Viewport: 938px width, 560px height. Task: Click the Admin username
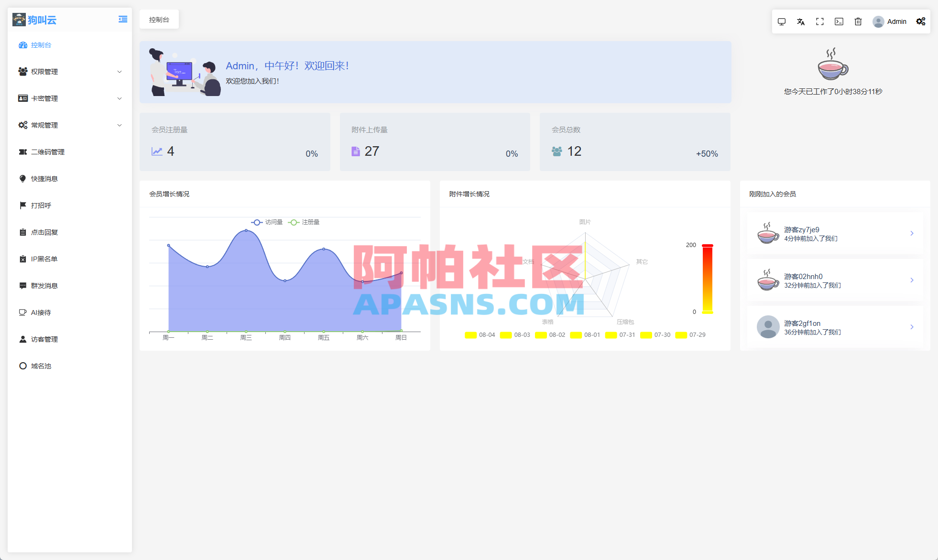[897, 22]
